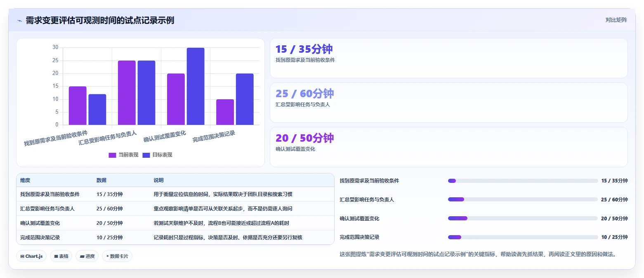Image resolution: width=644 pixels, height=278 pixels.
Task: Toggle the 目标表现 legend item
Action: tap(157, 155)
